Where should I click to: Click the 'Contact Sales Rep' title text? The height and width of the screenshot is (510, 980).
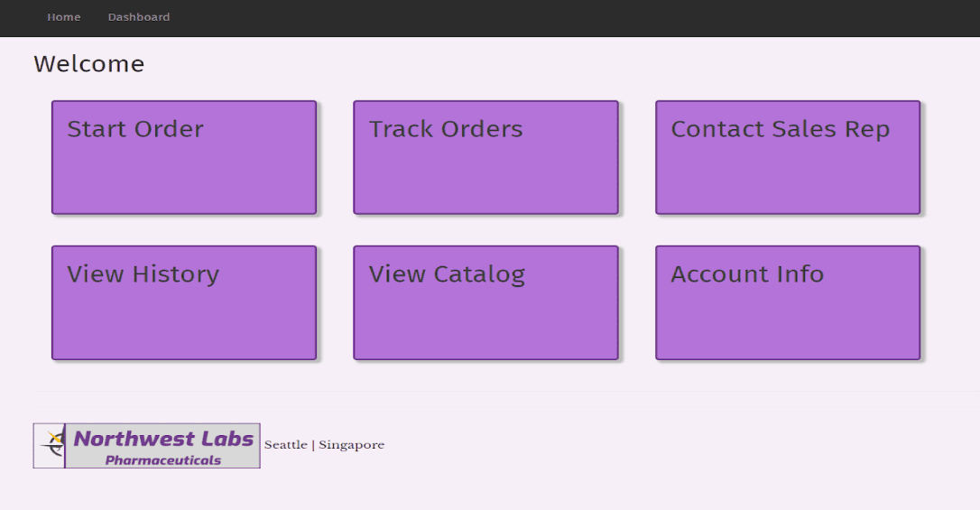781,129
